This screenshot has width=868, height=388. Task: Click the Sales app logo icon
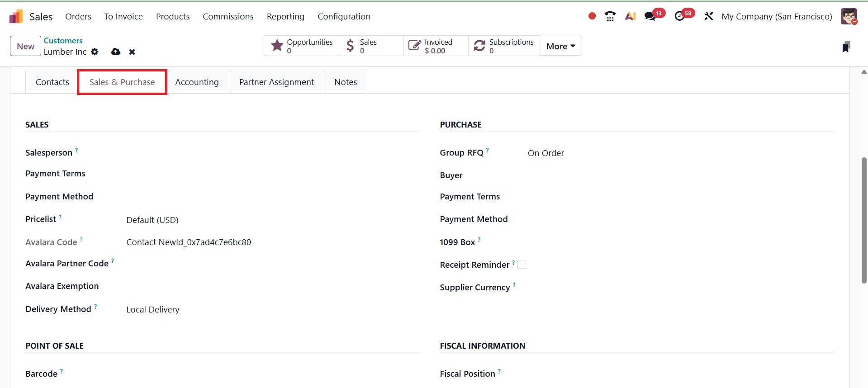click(16, 17)
